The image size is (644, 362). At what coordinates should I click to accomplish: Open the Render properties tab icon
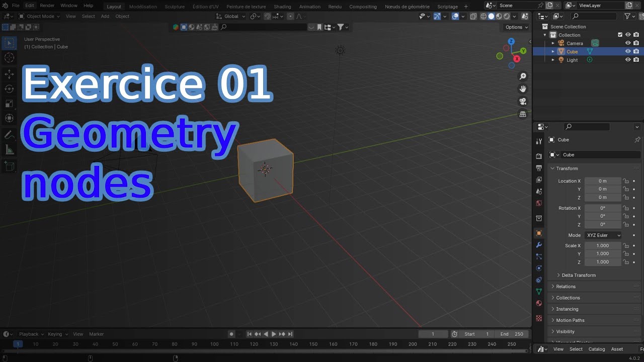point(539,156)
